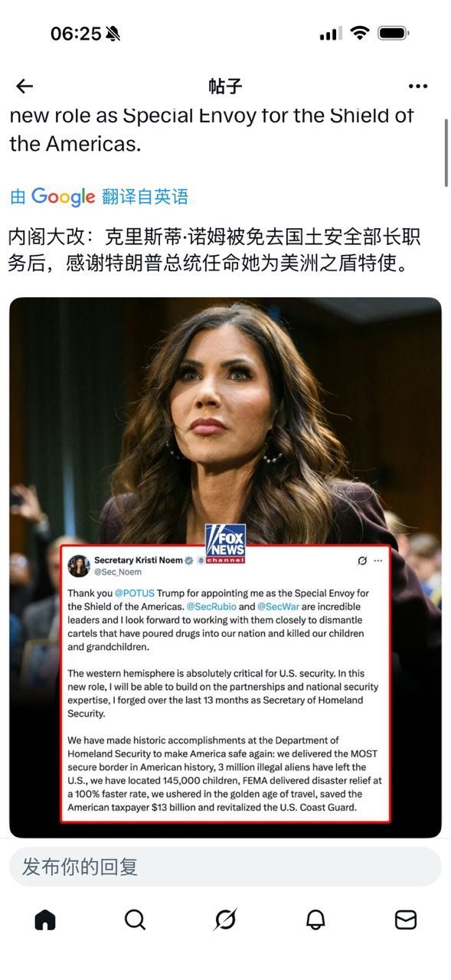
Task: Tap the vertical scrollbar indicator
Action: [x=446, y=153]
